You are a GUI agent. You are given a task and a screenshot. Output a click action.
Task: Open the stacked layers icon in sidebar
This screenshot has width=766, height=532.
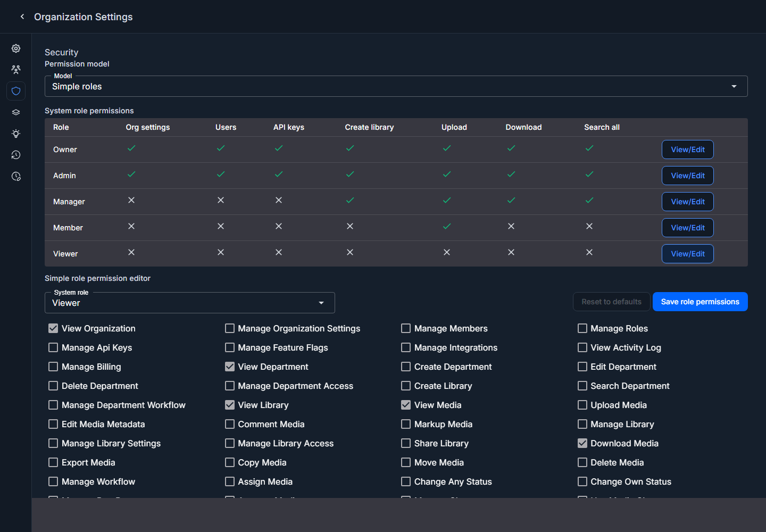pos(16,112)
